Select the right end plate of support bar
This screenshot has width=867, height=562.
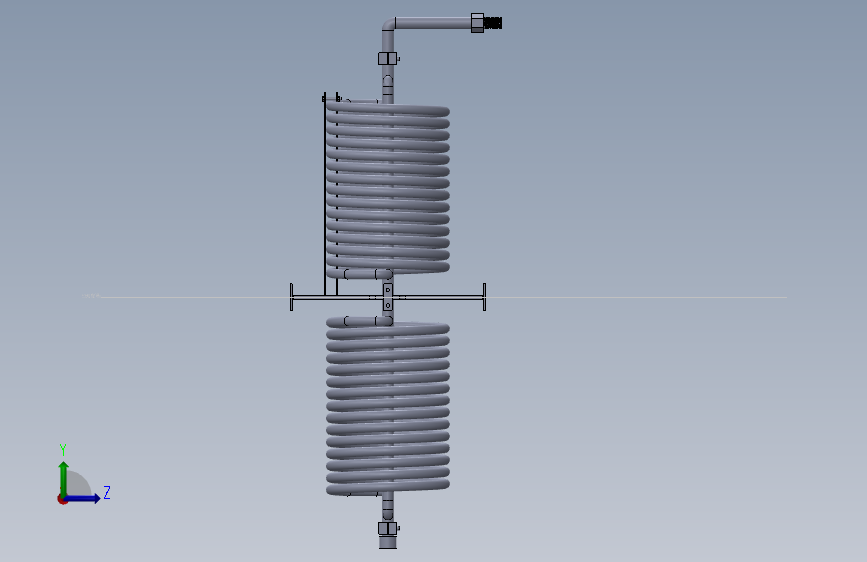(484, 297)
